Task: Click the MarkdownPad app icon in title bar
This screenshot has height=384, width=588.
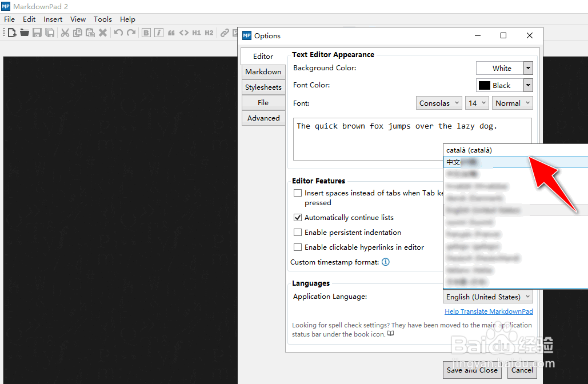Action: [x=6, y=6]
